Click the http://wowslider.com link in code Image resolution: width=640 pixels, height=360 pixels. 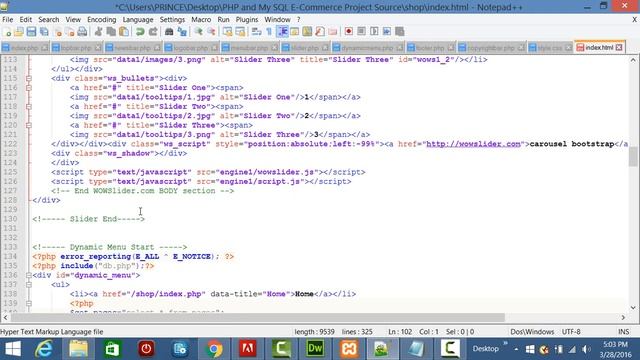pyautogui.click(x=473, y=144)
